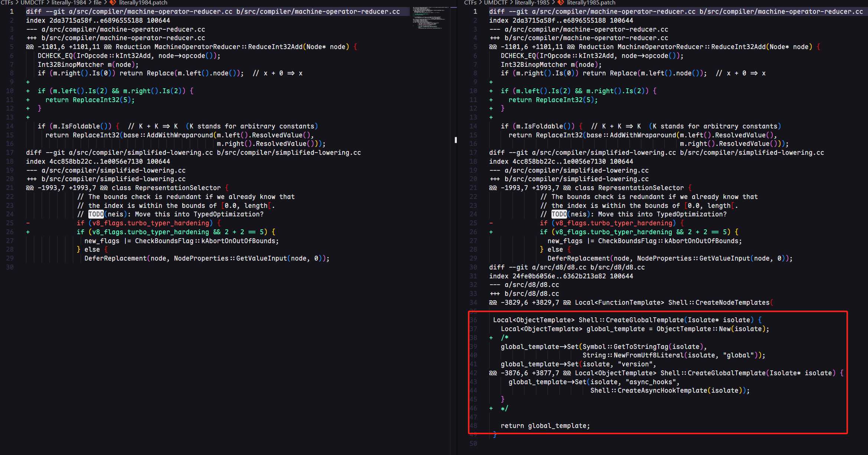Click the added '/*' comment opener line
The image size is (868, 455).
[x=505, y=338]
